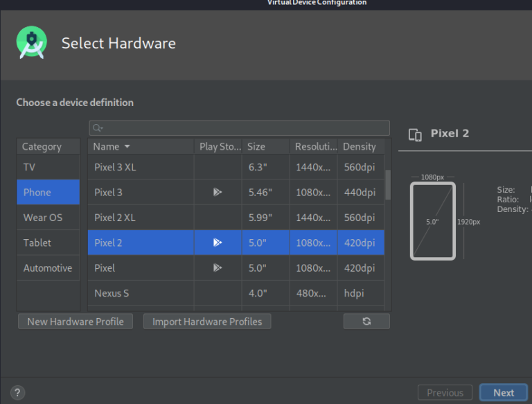Click the Android Studio logo icon
Image resolution: width=532 pixels, height=404 pixels.
click(x=32, y=43)
